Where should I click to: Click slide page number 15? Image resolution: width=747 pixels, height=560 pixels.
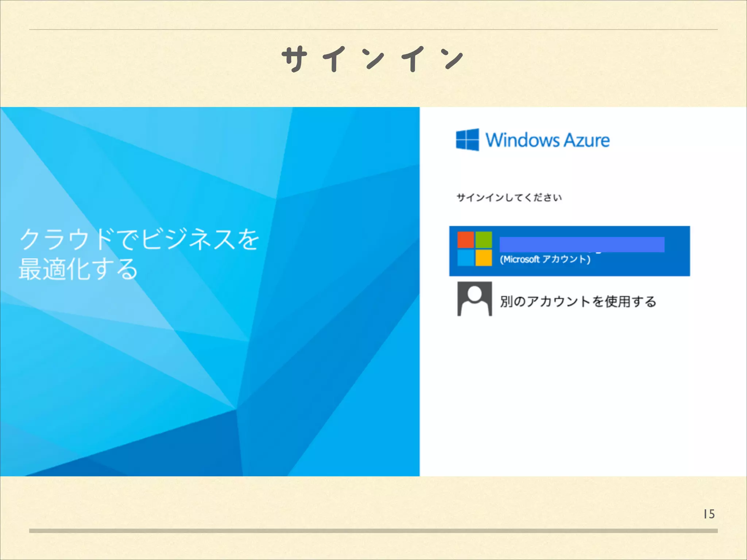[x=709, y=514]
